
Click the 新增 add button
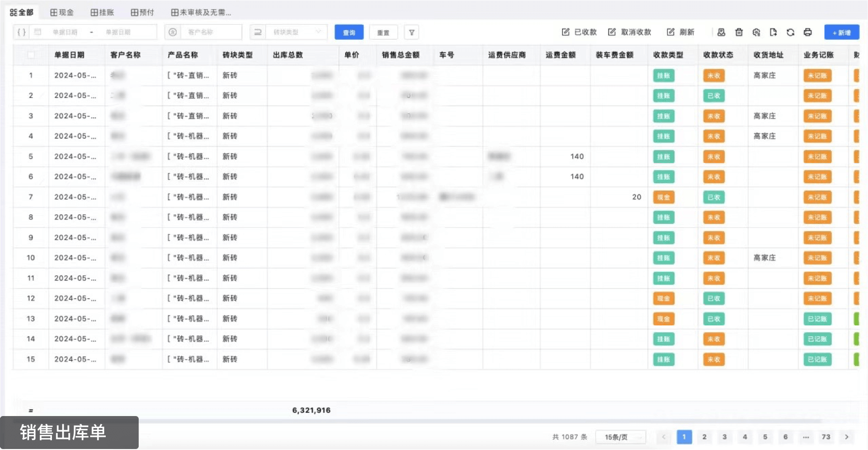841,32
